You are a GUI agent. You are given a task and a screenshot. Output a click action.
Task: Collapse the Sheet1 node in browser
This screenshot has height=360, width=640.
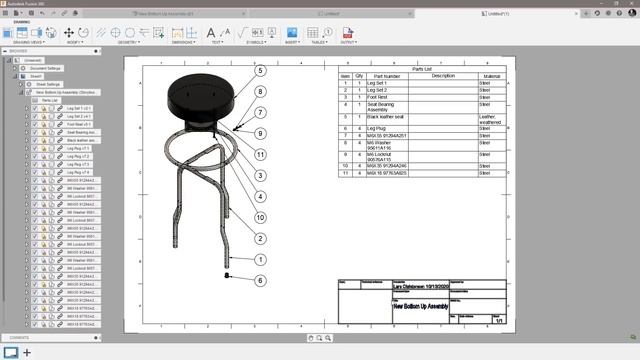(x=15, y=76)
